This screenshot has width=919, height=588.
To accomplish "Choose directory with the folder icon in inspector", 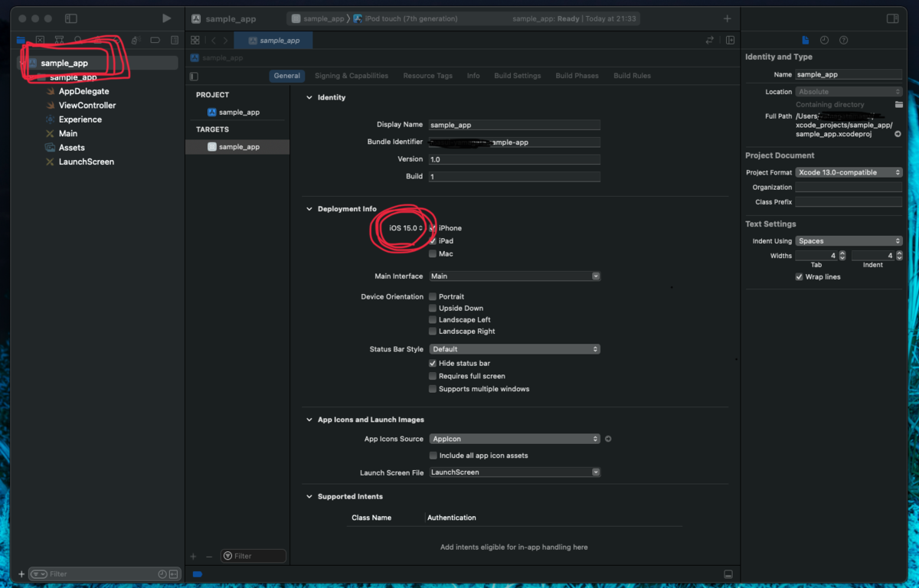I will (x=898, y=104).
